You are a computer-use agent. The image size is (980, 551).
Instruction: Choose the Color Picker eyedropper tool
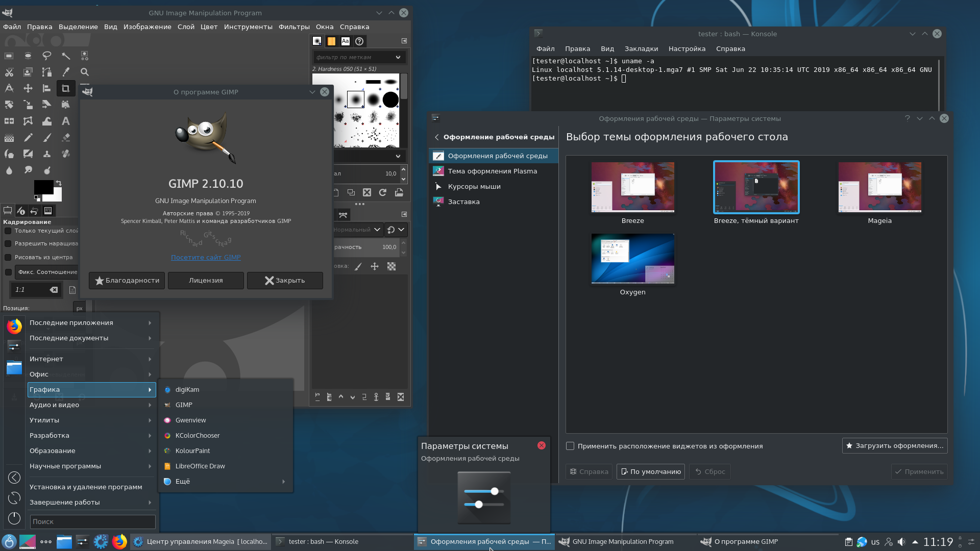pyautogui.click(x=66, y=72)
